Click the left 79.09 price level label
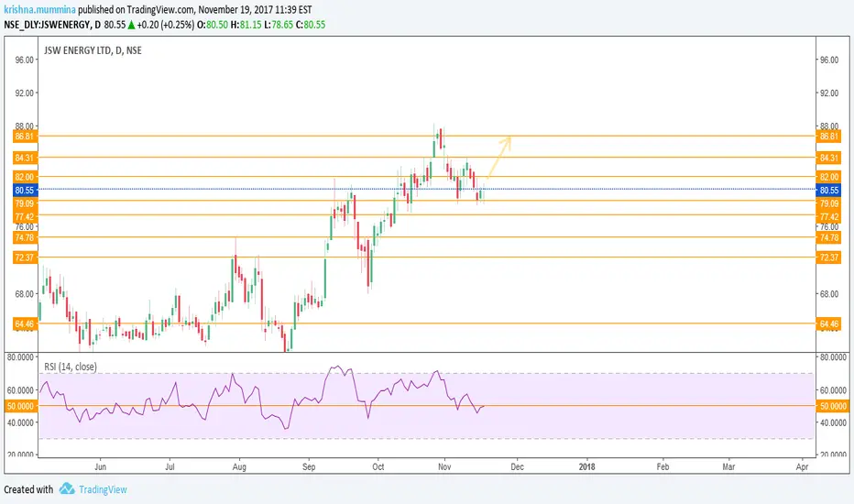The width and height of the screenshot is (854, 504). (x=25, y=203)
